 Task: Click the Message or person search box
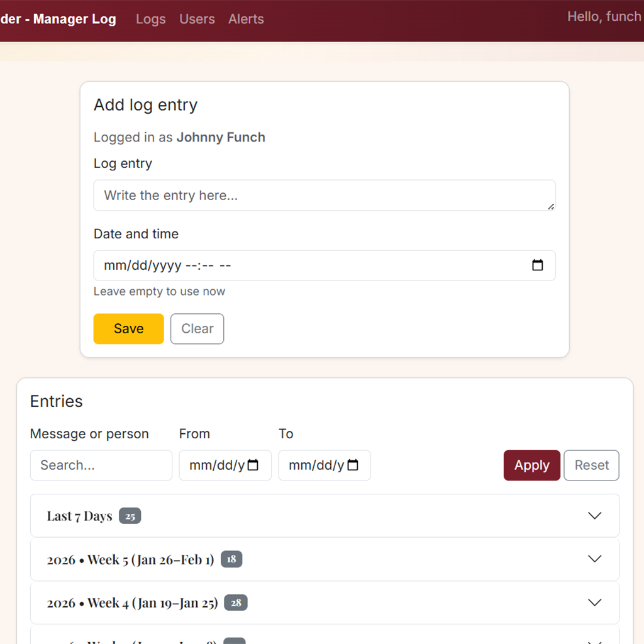coord(101,465)
